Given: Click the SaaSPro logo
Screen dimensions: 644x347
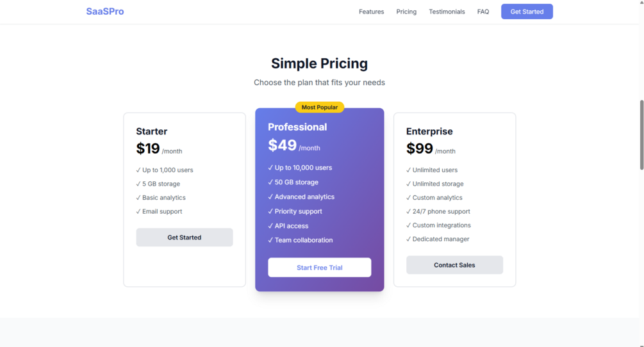Looking at the screenshot, I should point(104,12).
